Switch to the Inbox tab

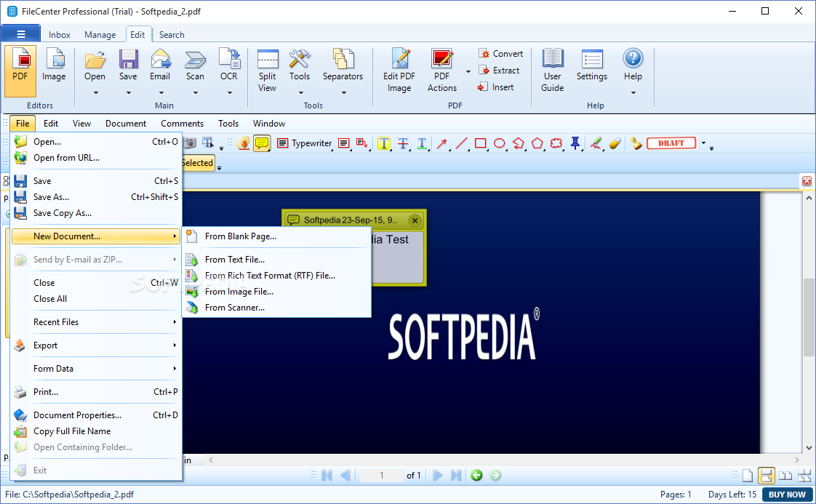coord(60,34)
